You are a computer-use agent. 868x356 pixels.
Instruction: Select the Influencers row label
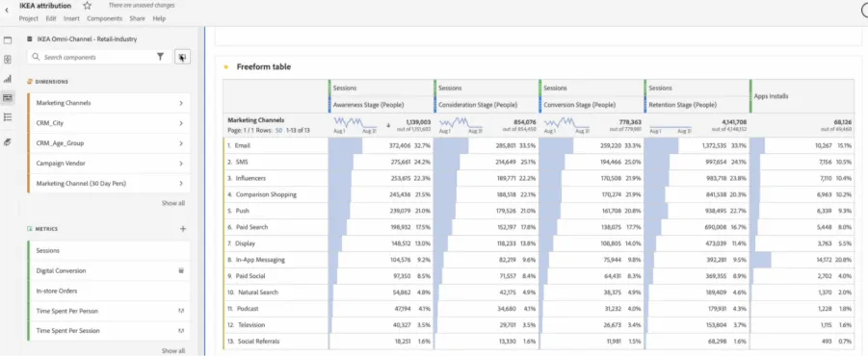[250, 178]
